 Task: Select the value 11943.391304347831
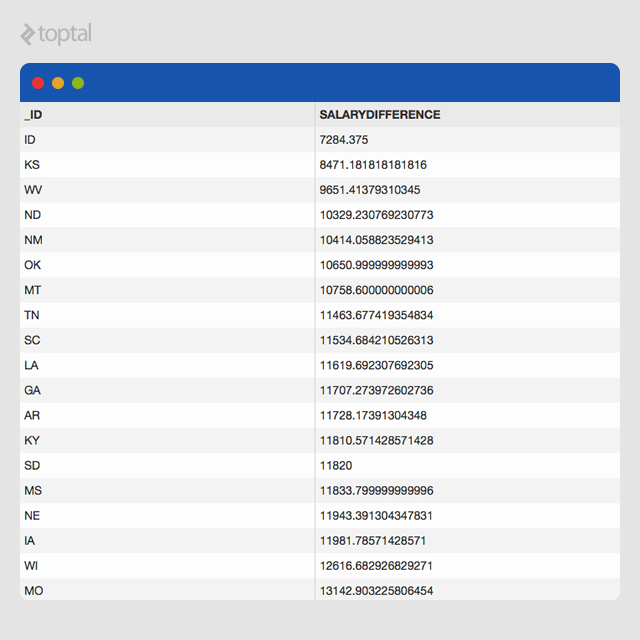[x=376, y=516]
